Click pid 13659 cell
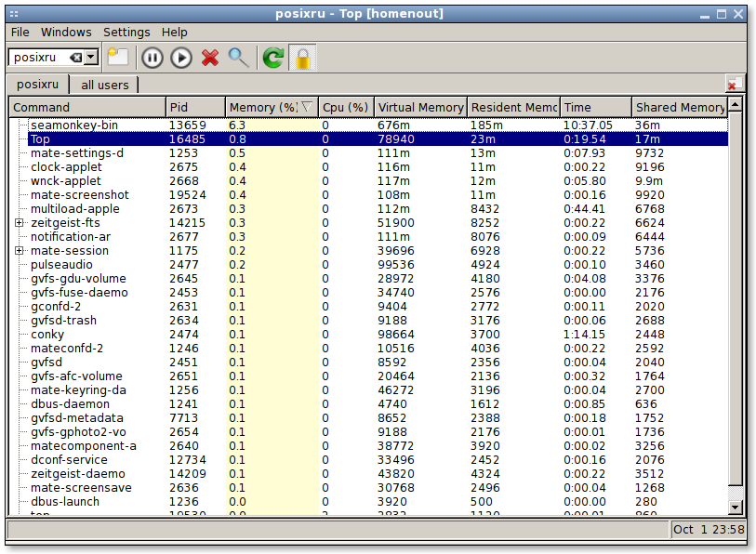The image size is (756, 554). [x=187, y=125]
